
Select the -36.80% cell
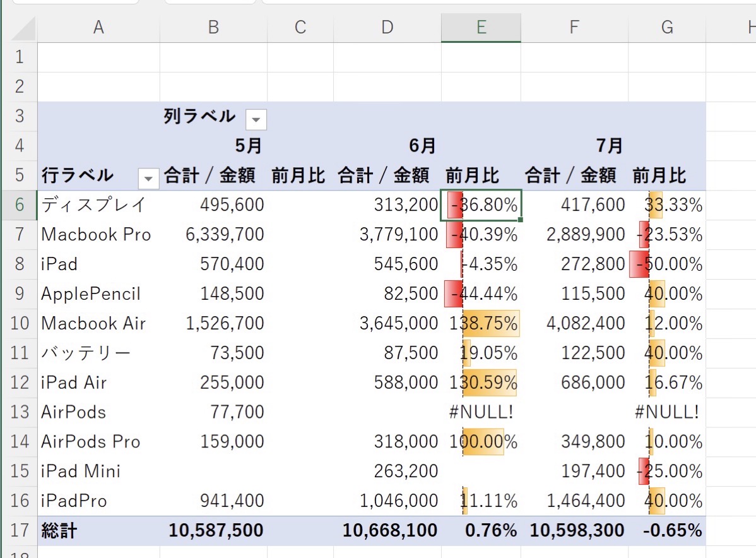[x=481, y=205]
